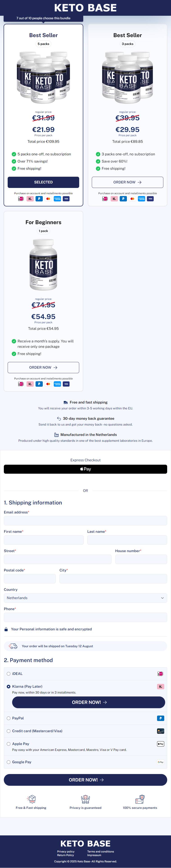Image resolution: width=171 pixels, height=868 pixels.
Task: Click the delivery truck icon in shipping notice
Action: coord(13,646)
